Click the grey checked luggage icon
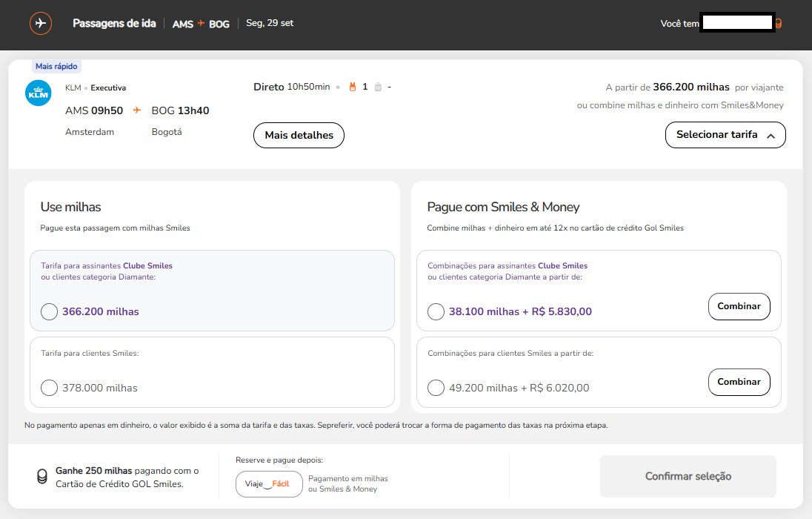The image size is (812, 519). (x=378, y=87)
